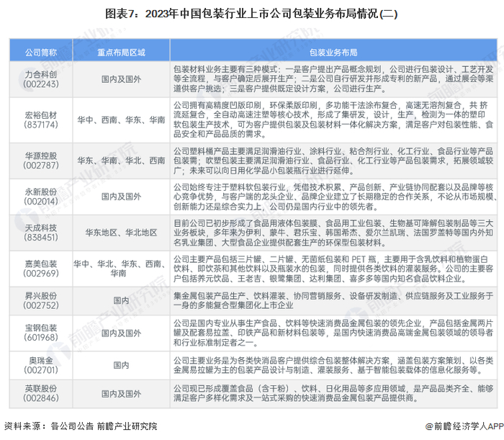Click source note 资料来源：各公司公告 前瞻产业研究院
504x440 pixels.
(x=81, y=426)
